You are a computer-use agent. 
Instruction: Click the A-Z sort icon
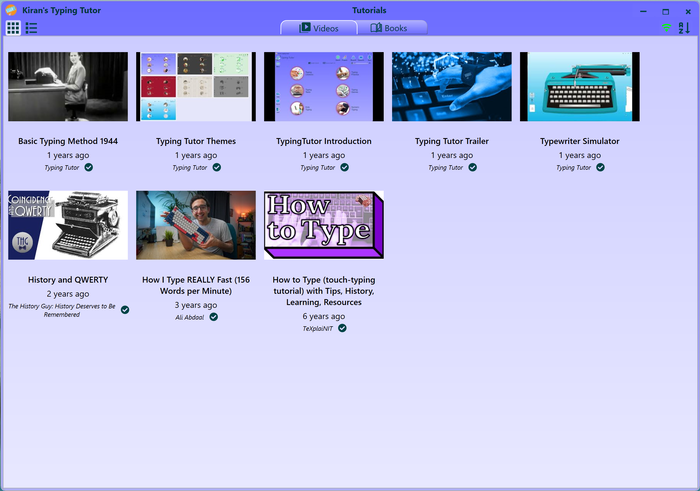click(685, 28)
